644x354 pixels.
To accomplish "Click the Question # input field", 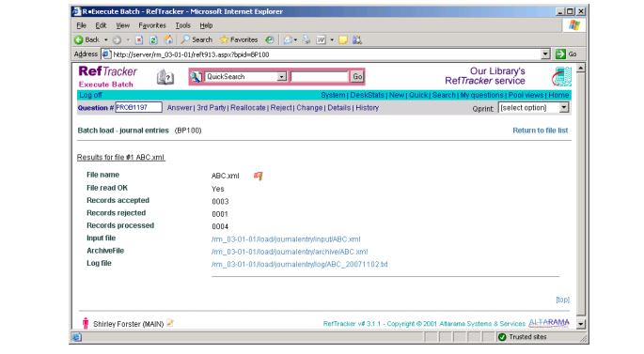I will pos(138,107).
